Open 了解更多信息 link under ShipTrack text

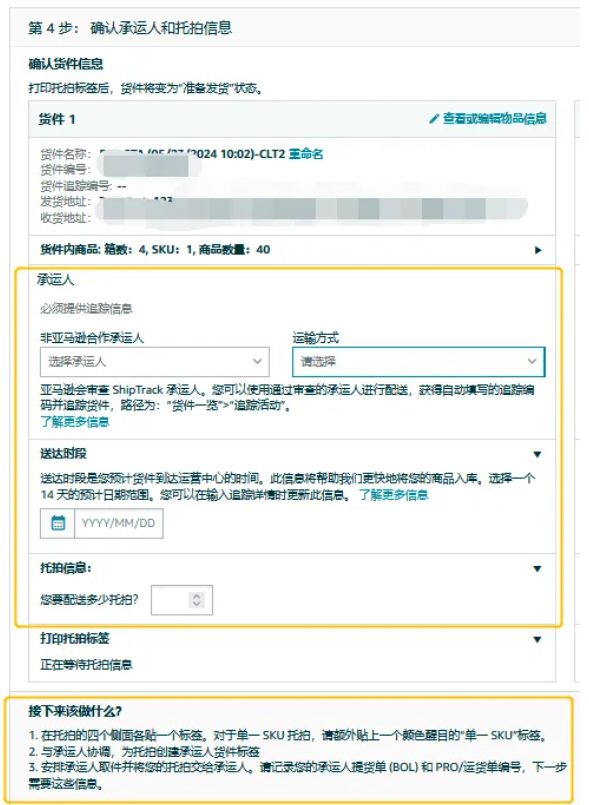[75, 422]
